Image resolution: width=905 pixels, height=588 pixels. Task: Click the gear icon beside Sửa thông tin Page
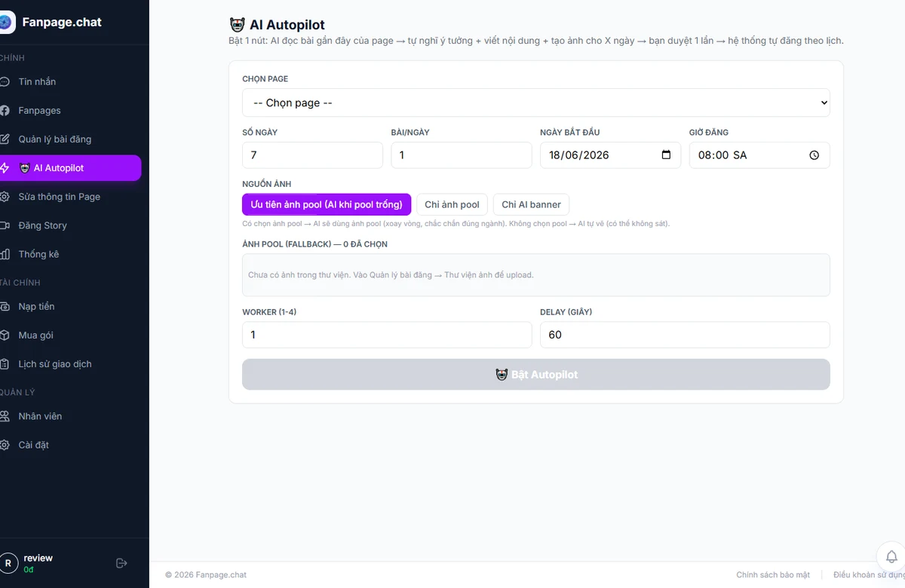coord(5,197)
